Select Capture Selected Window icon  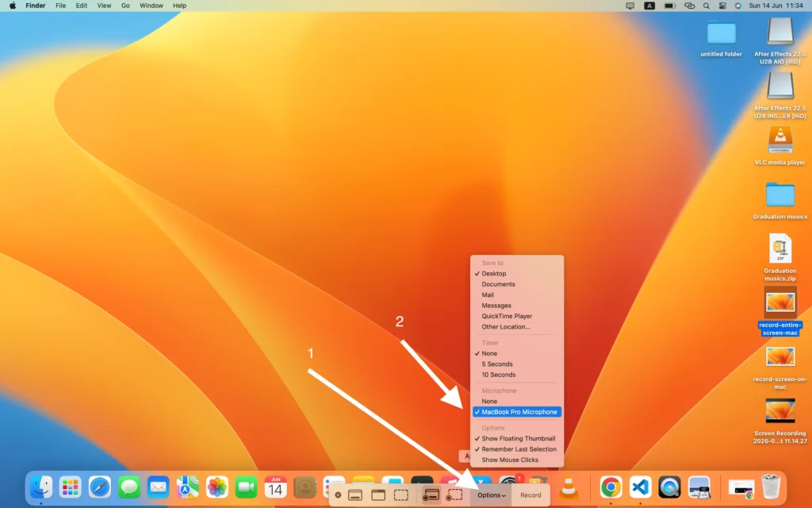[378, 495]
